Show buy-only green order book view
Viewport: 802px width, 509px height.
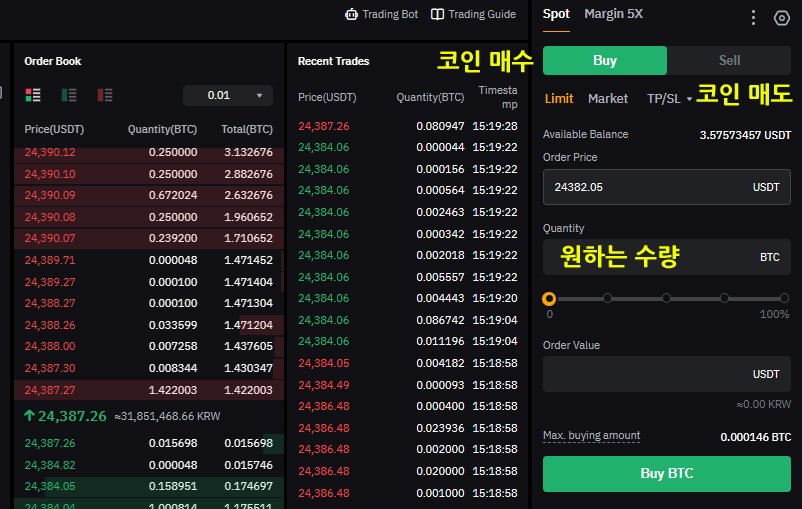pyautogui.click(x=69, y=95)
